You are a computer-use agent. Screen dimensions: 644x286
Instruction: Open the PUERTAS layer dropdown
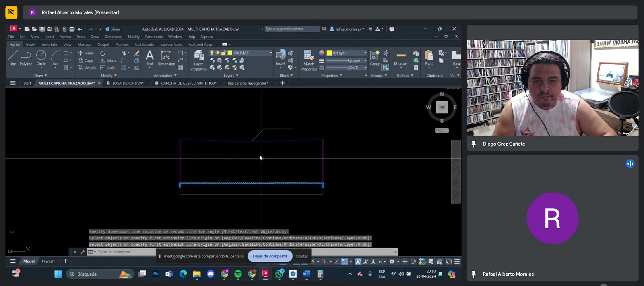[x=270, y=53]
